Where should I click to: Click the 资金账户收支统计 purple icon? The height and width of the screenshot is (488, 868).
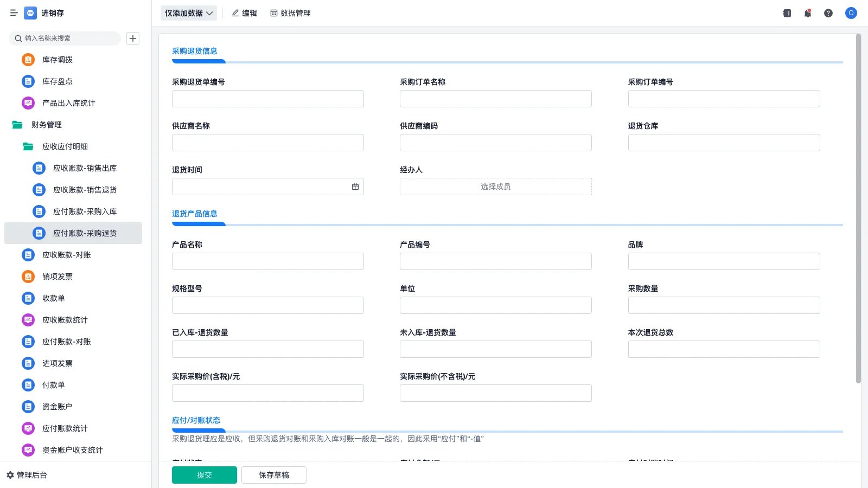pos(28,450)
